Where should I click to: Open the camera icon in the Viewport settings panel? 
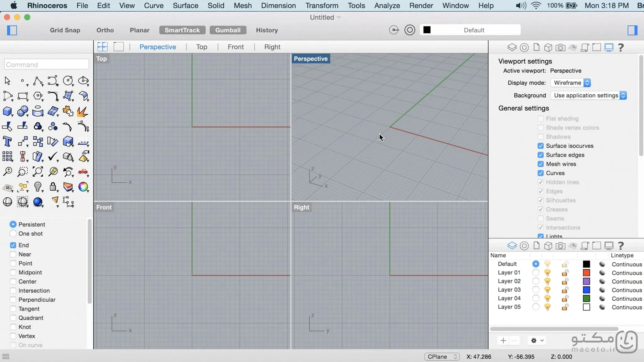click(x=560, y=47)
